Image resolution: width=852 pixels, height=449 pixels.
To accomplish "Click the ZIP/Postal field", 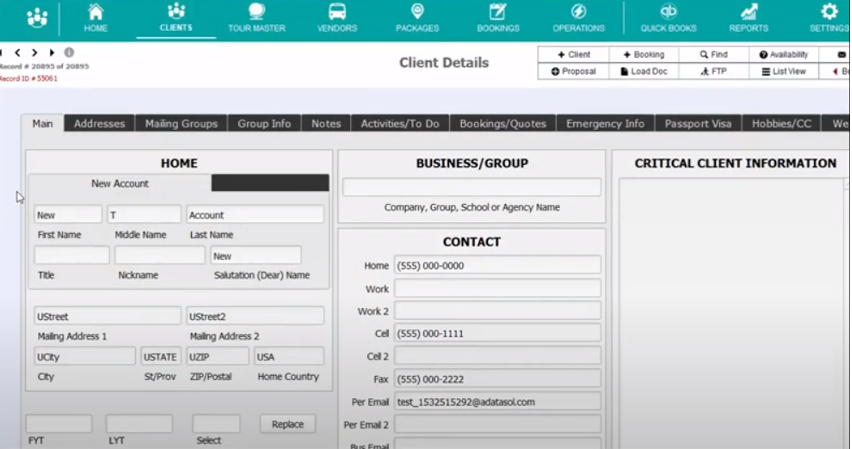I will click(x=217, y=357).
